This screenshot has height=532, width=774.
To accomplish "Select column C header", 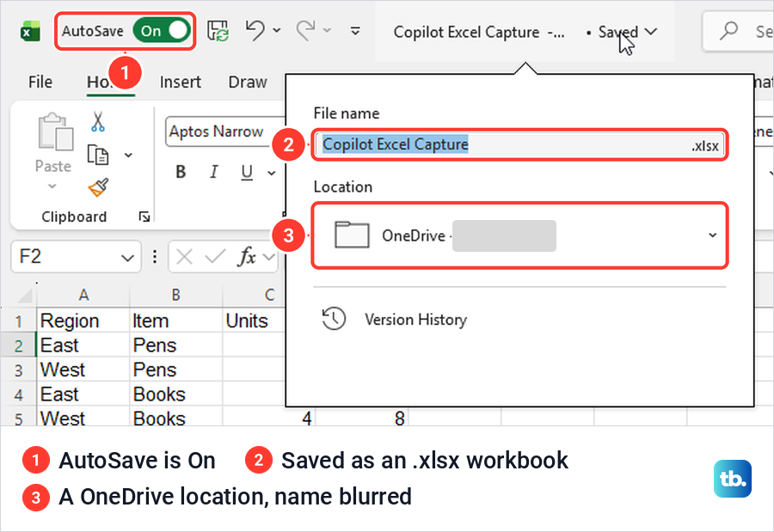I will point(269,295).
